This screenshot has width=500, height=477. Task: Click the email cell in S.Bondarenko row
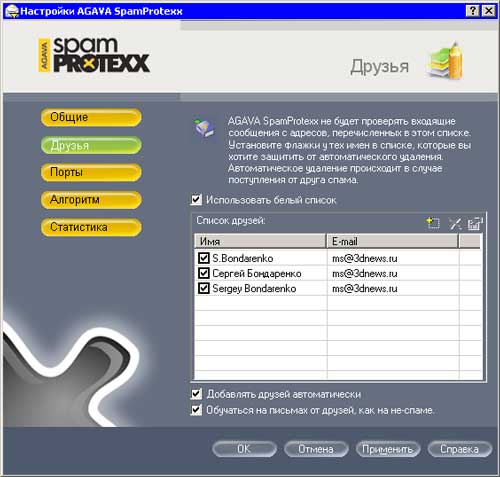point(365,258)
